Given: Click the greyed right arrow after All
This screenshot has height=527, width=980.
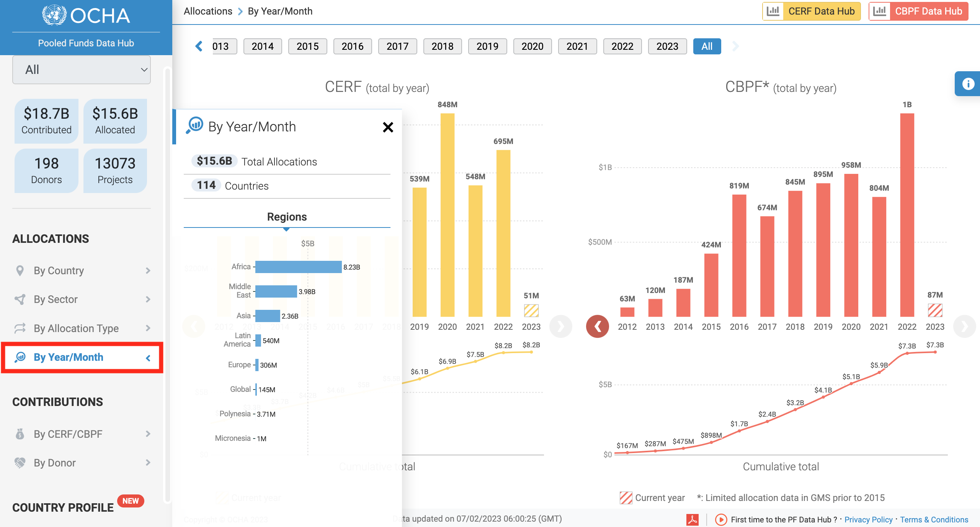Looking at the screenshot, I should (x=735, y=46).
